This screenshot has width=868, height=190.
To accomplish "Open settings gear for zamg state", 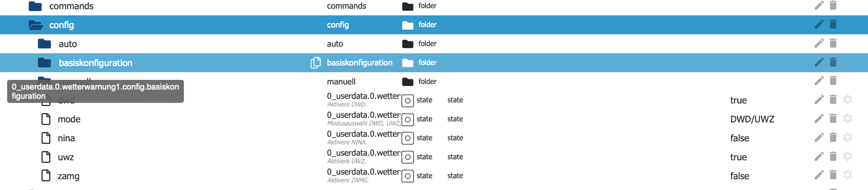I will (848, 176).
